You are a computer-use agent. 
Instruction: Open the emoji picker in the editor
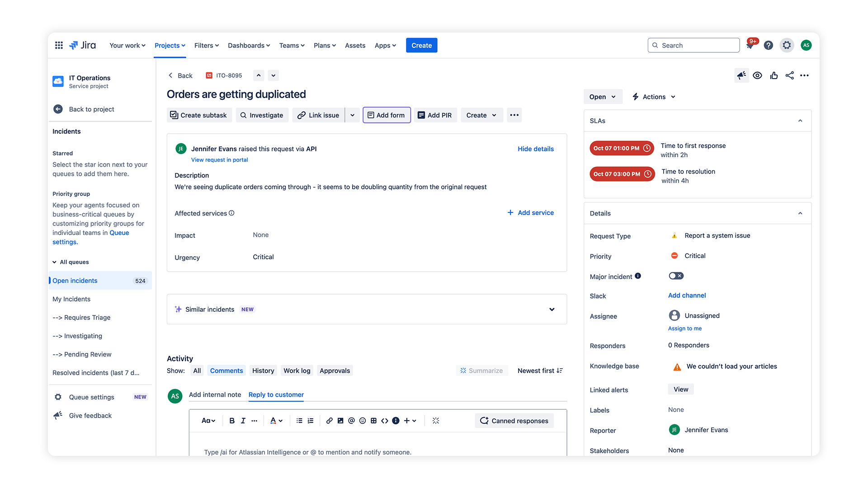coord(363,421)
